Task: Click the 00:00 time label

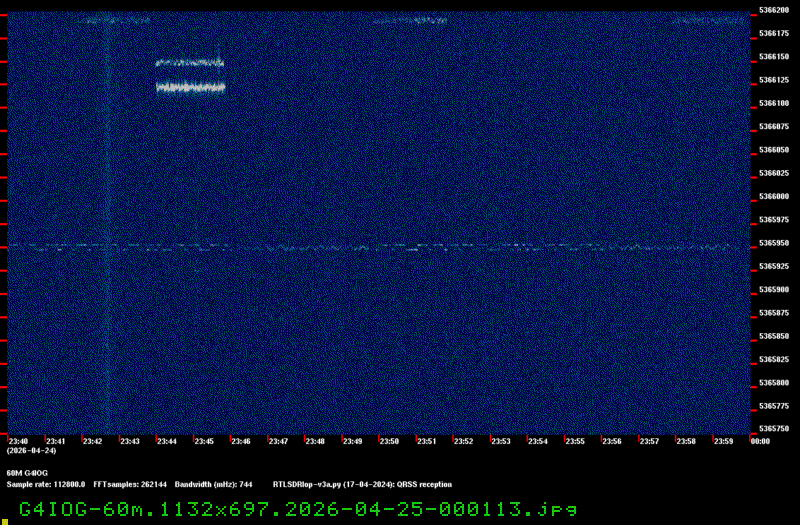Action: point(759,441)
